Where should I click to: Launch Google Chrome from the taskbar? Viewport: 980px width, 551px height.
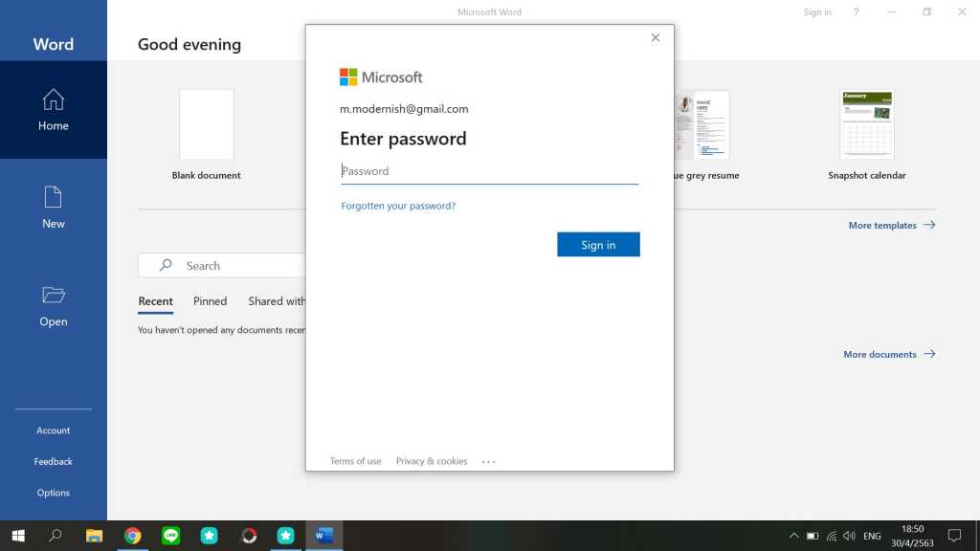click(133, 536)
